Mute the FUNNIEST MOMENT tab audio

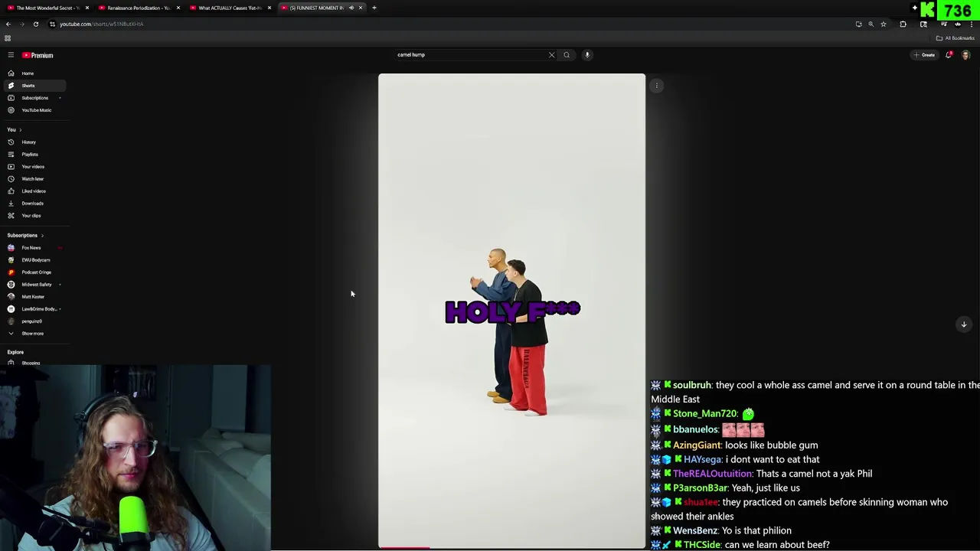tap(351, 8)
